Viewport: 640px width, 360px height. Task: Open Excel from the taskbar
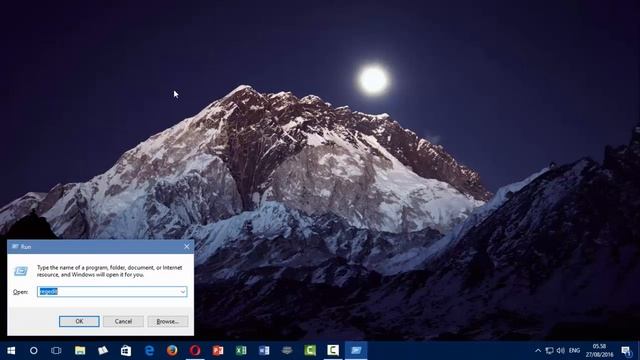tap(241, 350)
